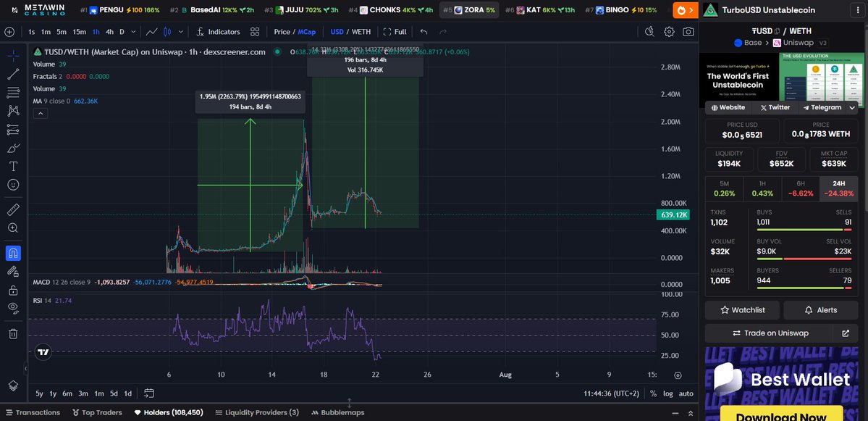Select the trend line drawing tool
Viewport: 868px width, 421px height.
[x=13, y=74]
